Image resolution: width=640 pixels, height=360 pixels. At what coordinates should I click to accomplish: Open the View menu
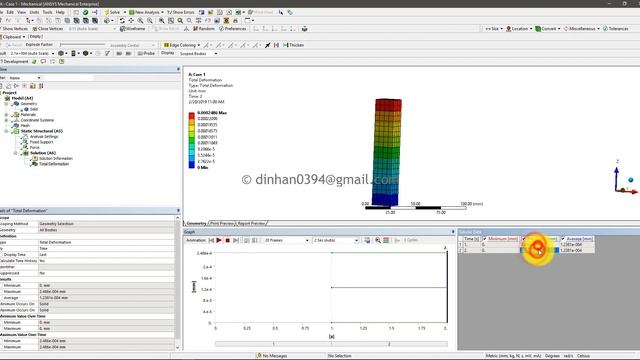tap(21, 12)
